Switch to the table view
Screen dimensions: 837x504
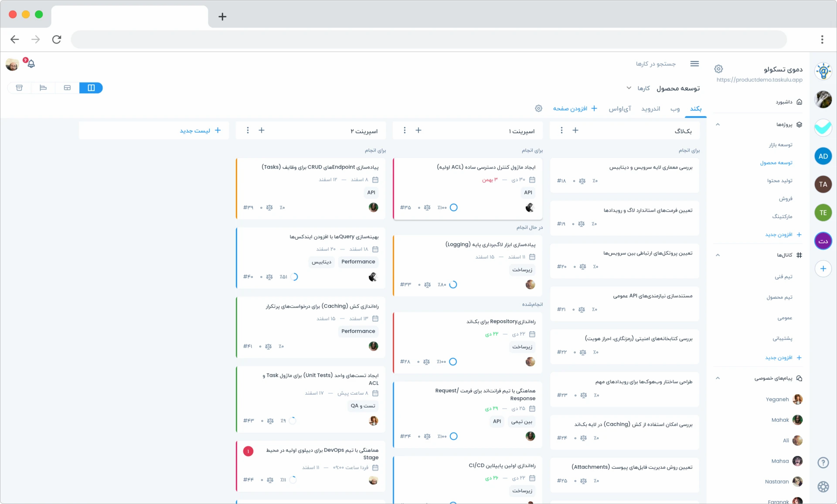[x=67, y=88]
